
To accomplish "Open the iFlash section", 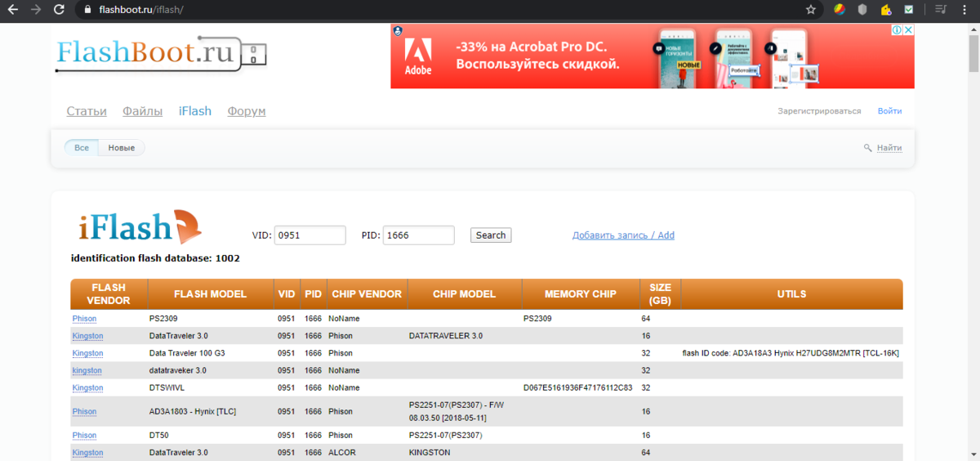I will 194,111.
